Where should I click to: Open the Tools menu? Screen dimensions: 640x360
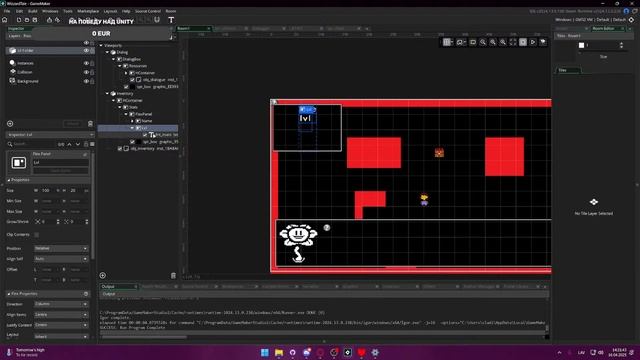tap(68, 11)
